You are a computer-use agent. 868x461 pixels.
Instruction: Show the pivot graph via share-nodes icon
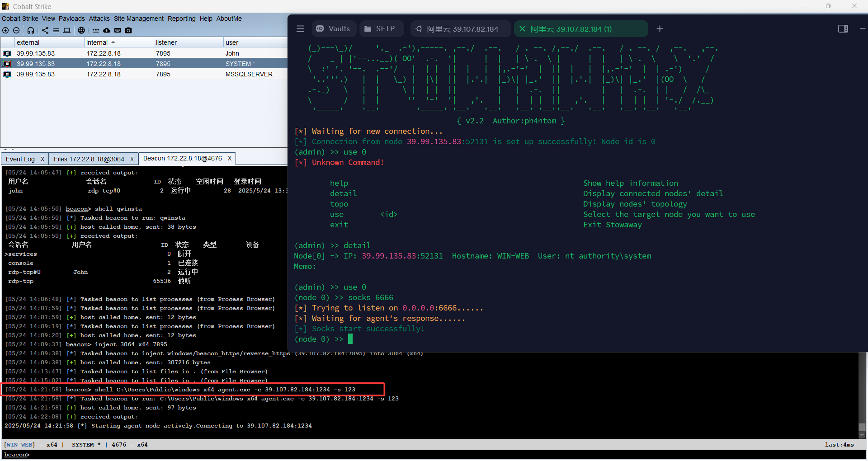[45, 30]
